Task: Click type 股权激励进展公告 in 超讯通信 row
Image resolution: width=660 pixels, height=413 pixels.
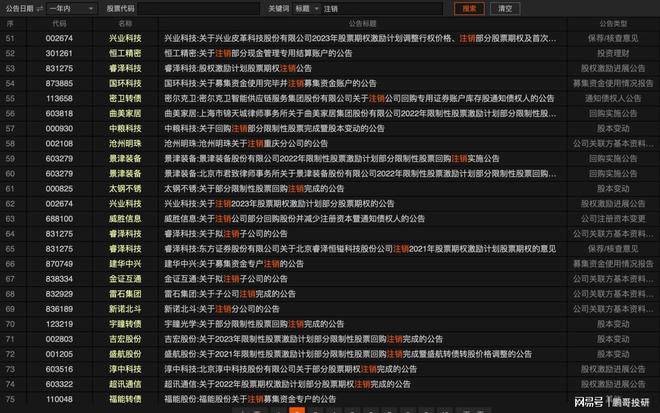Action: (613, 384)
